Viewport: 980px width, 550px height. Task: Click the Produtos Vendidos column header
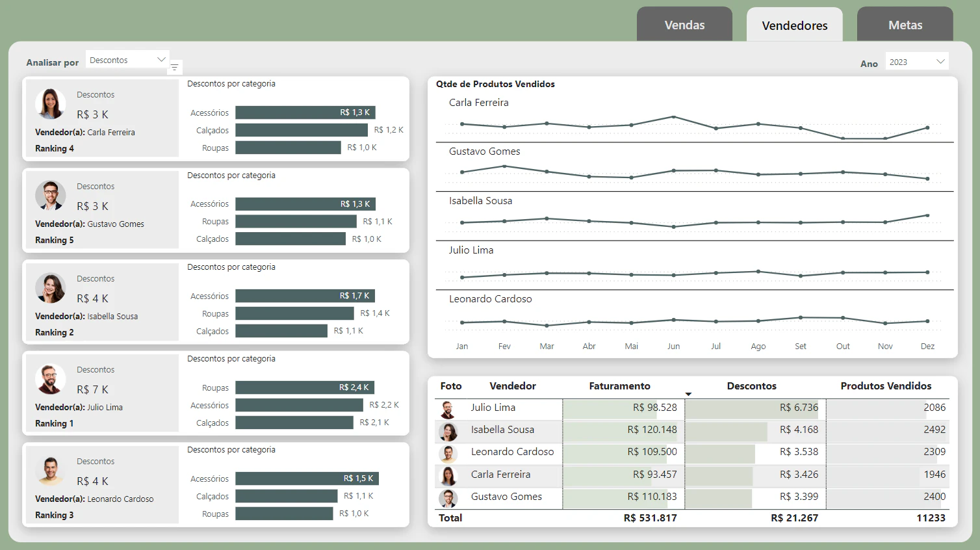pos(886,386)
